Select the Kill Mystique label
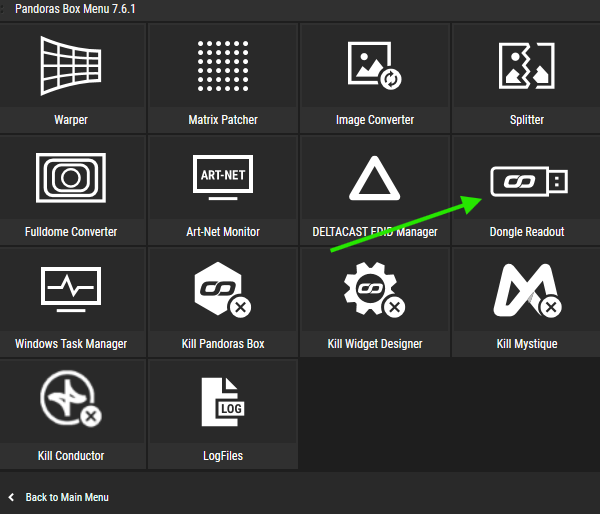 [527, 344]
